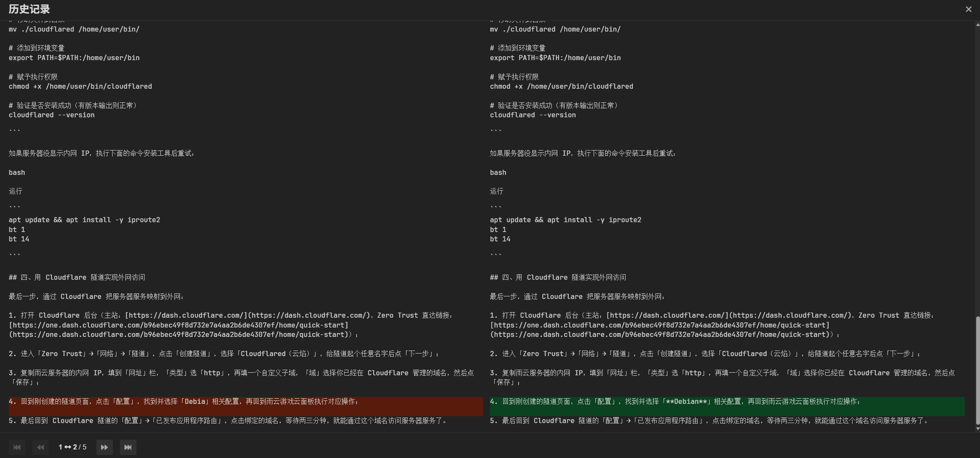This screenshot has height=458, width=980.
Task: Click the export PATH line in right pane
Action: point(555,58)
